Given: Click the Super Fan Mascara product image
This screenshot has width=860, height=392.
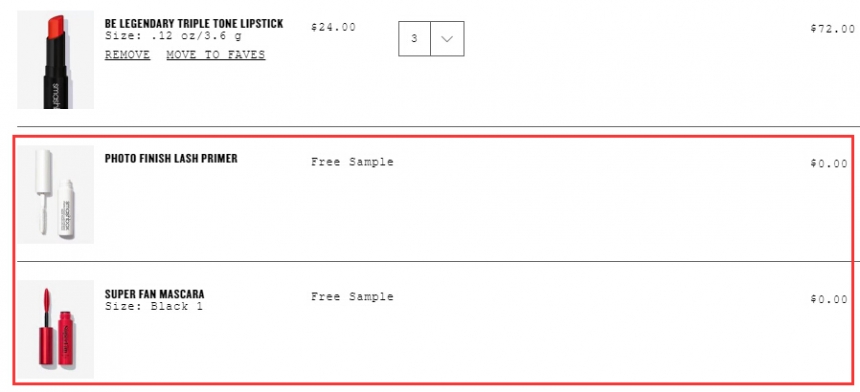Looking at the screenshot, I should click(x=55, y=329).
